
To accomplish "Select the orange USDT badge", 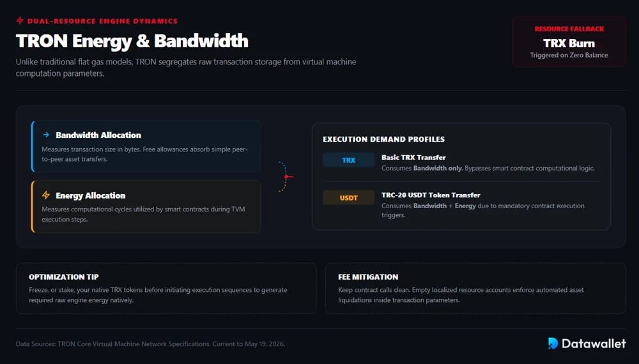I will click(x=348, y=198).
